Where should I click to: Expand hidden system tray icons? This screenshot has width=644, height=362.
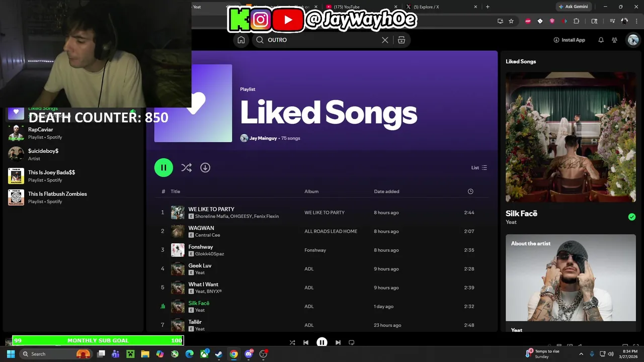(581, 354)
